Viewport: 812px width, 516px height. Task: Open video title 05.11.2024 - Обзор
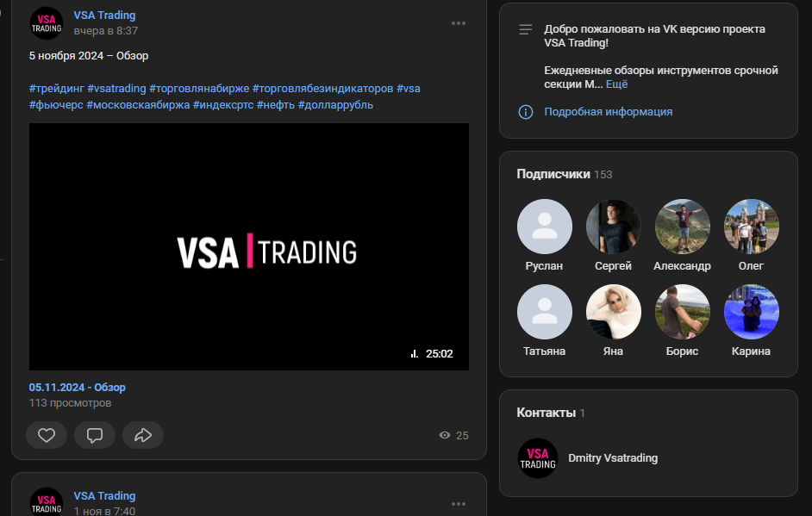(78, 387)
